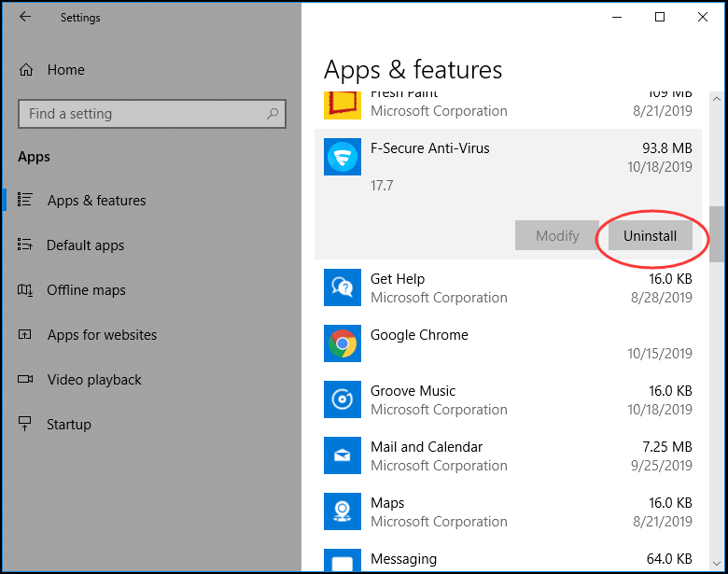
Task: Click the Video playback camera icon
Action: click(25, 379)
